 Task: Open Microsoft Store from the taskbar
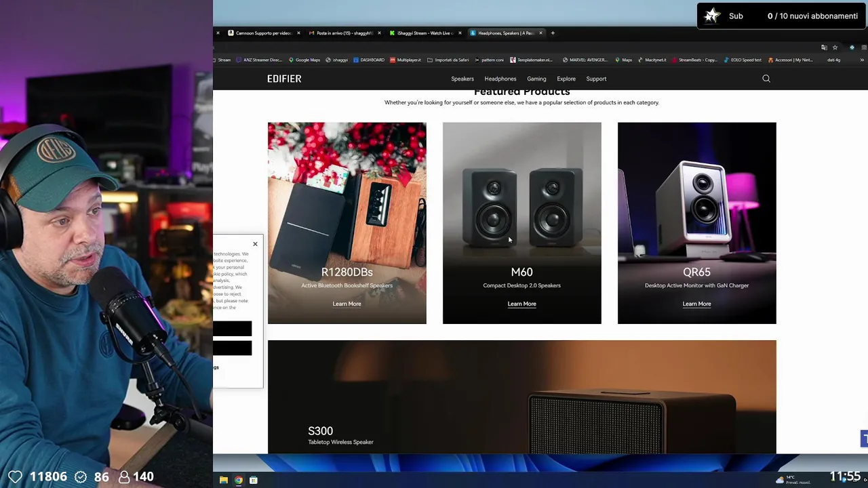[x=254, y=480]
